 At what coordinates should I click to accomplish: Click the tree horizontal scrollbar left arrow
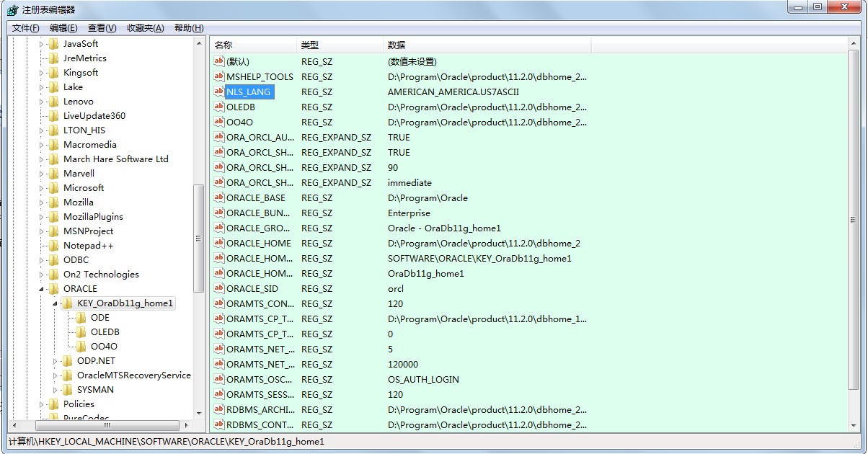[x=15, y=425]
